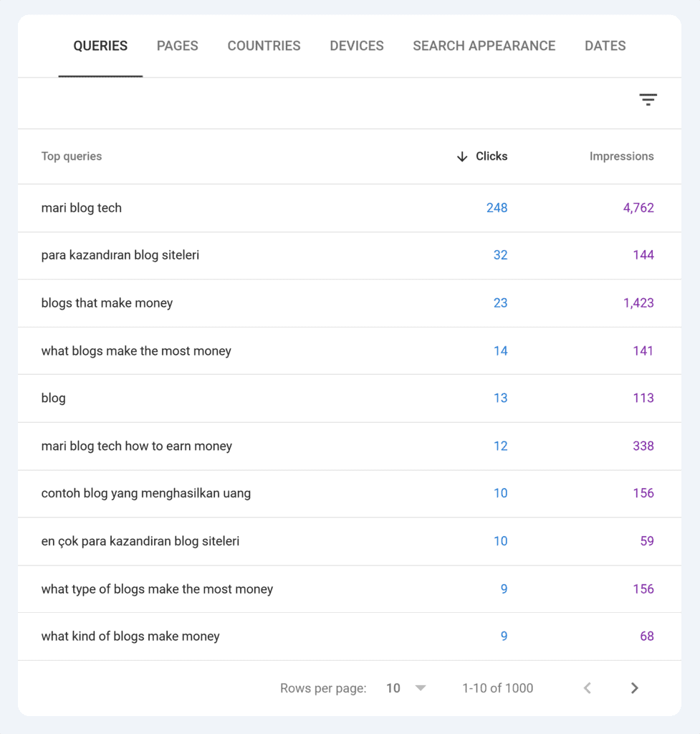Open the 4,762 impressions value
Viewport: 700px width, 734px height.
click(x=640, y=208)
